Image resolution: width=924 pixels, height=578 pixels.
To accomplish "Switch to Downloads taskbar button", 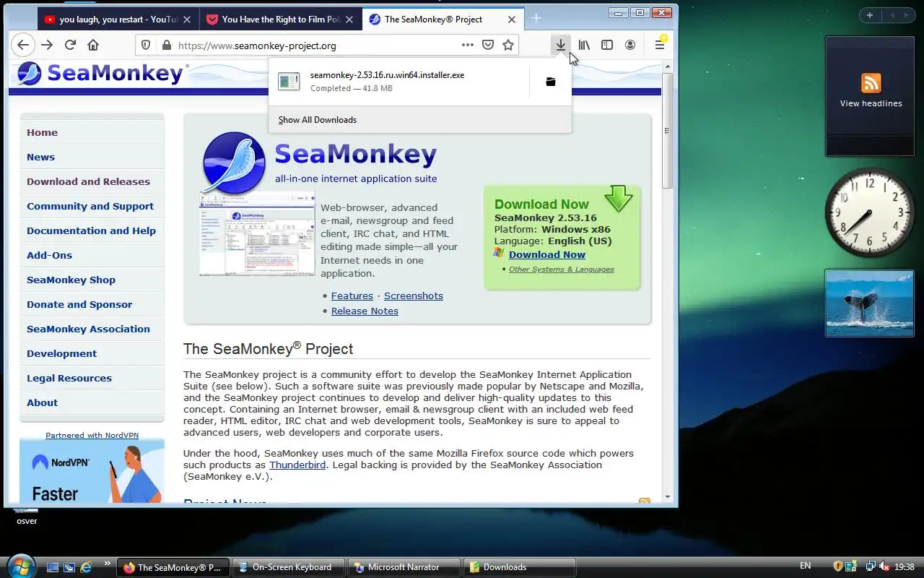I will (519, 567).
